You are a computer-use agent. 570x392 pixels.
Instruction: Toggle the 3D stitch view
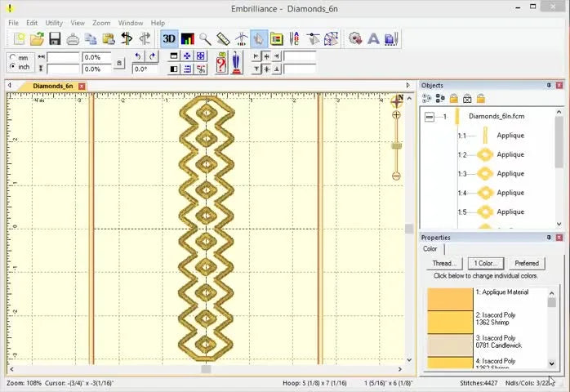[169, 38]
